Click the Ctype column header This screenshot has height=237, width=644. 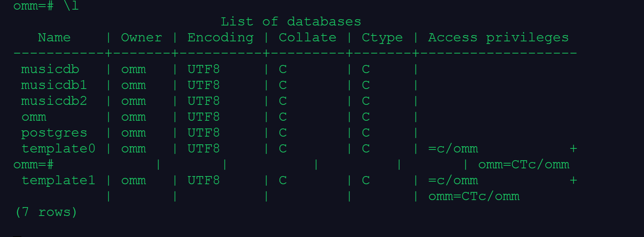tap(382, 38)
